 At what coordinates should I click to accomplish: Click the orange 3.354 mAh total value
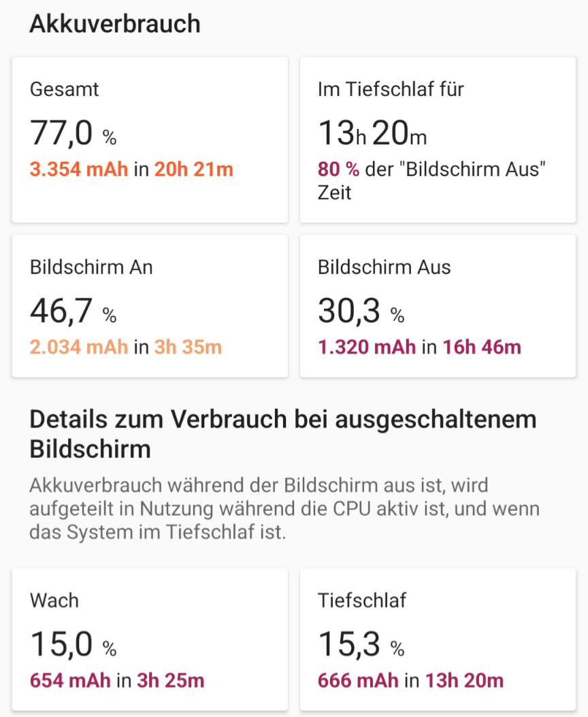(x=79, y=169)
